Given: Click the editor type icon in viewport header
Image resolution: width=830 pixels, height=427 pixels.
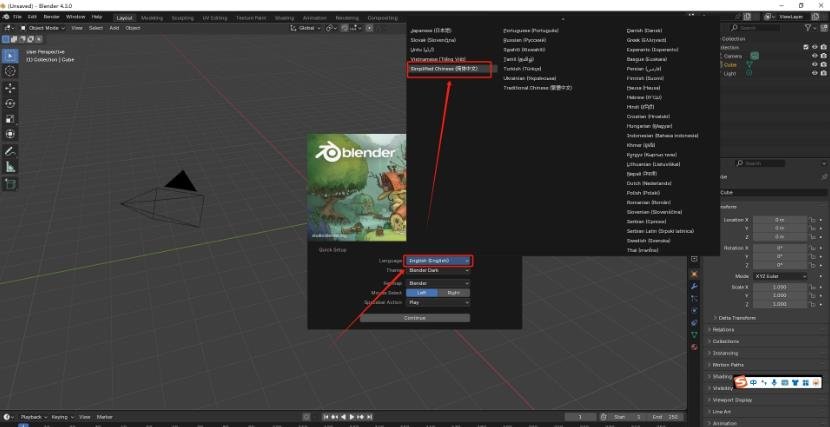Looking at the screenshot, I should pyautogui.click(x=8, y=28).
